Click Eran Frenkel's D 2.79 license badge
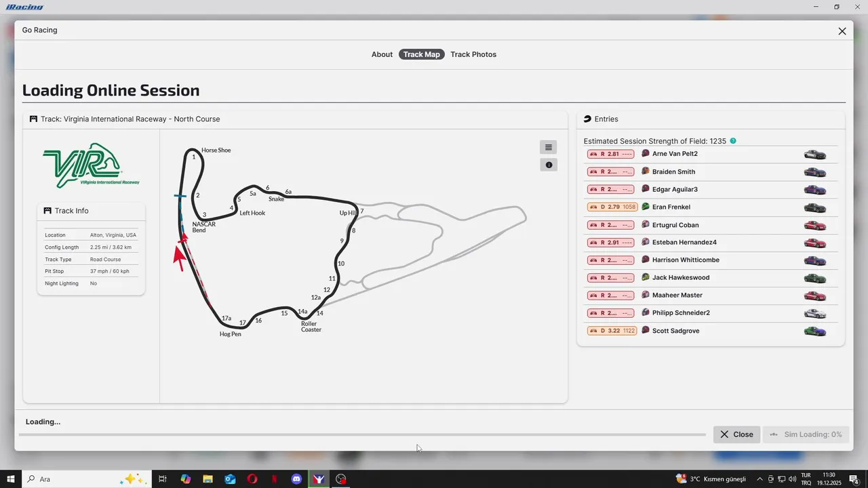This screenshot has width=868, height=488. (612, 207)
